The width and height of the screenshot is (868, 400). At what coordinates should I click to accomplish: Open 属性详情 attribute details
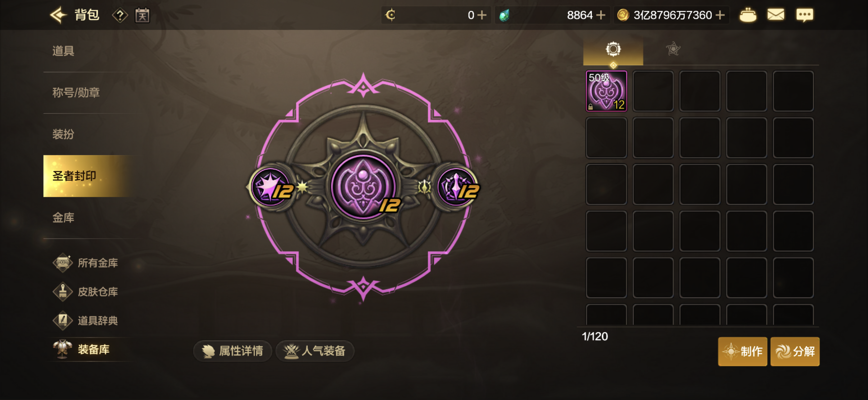(232, 351)
